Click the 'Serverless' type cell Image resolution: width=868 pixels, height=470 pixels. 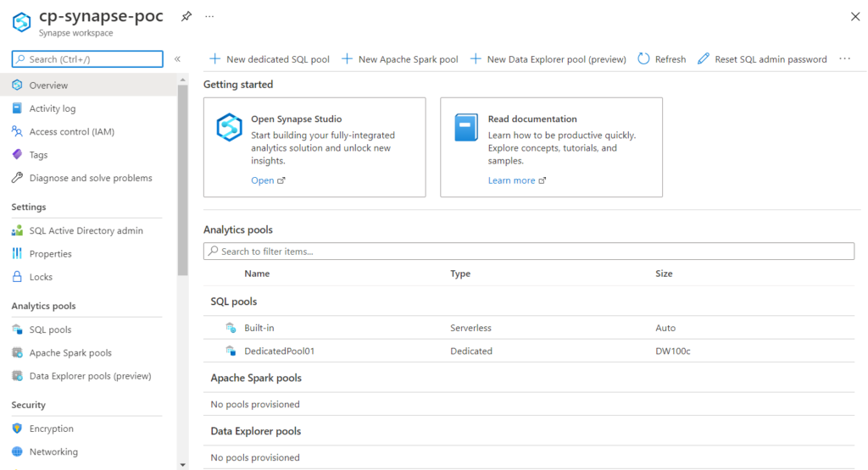(x=470, y=328)
